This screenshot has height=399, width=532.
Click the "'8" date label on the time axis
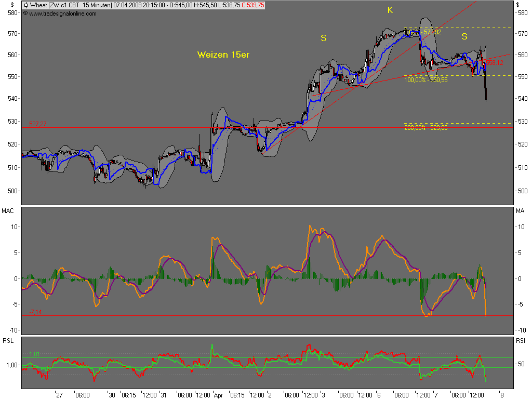pyautogui.click(x=502, y=395)
